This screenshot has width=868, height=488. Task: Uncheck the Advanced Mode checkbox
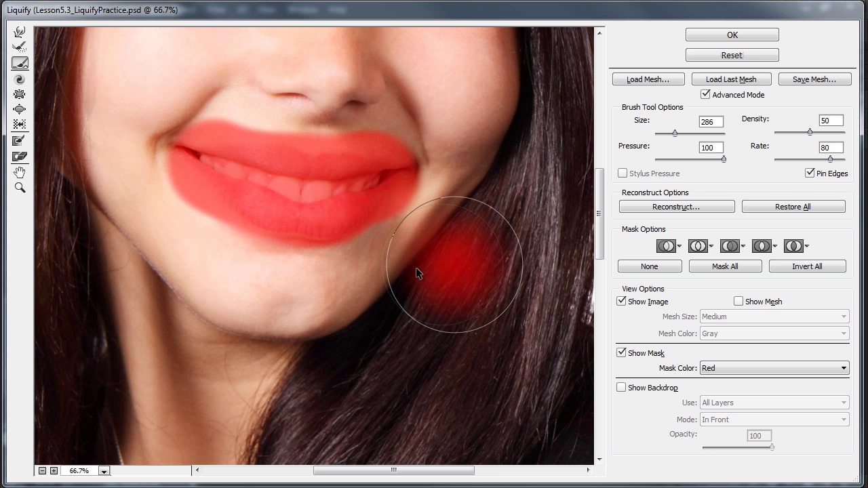[x=706, y=95]
